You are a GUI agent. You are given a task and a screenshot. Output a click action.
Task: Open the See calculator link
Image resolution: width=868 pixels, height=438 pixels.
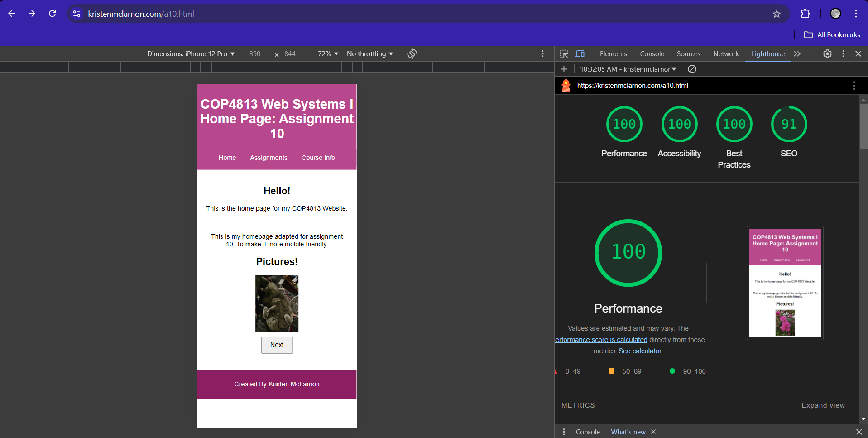[x=640, y=351]
